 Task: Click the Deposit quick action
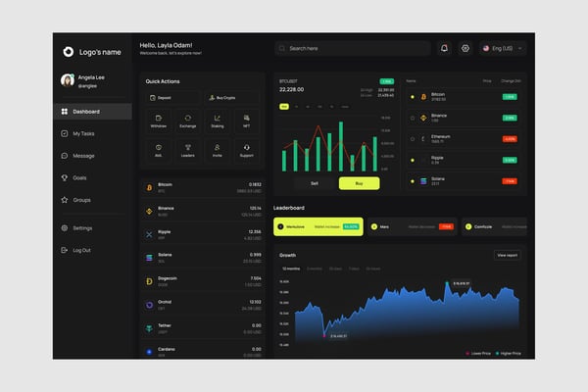coord(172,98)
